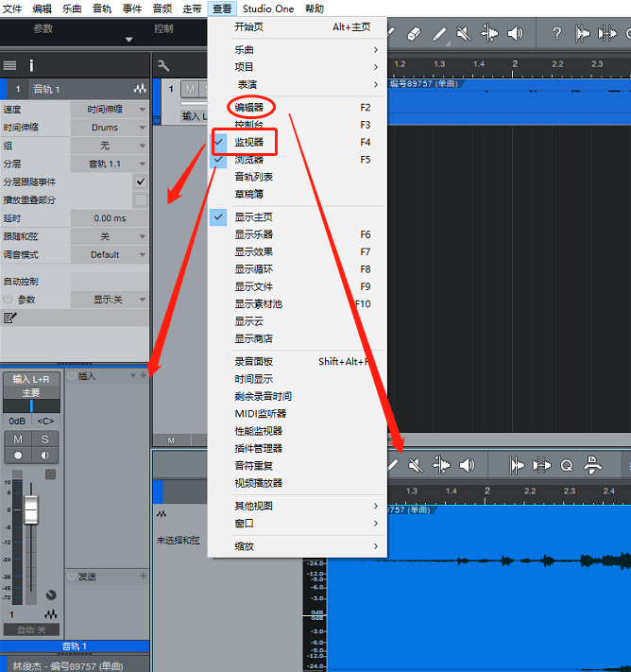This screenshot has height=672, width=631.
Task: Toggle the 分层跟随事件 checkbox
Action: point(141,181)
